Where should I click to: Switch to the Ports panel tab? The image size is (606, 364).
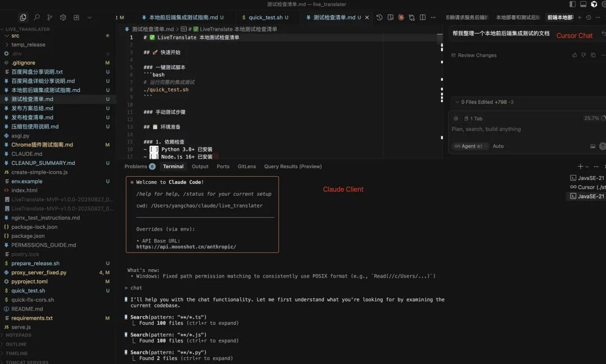(x=223, y=167)
